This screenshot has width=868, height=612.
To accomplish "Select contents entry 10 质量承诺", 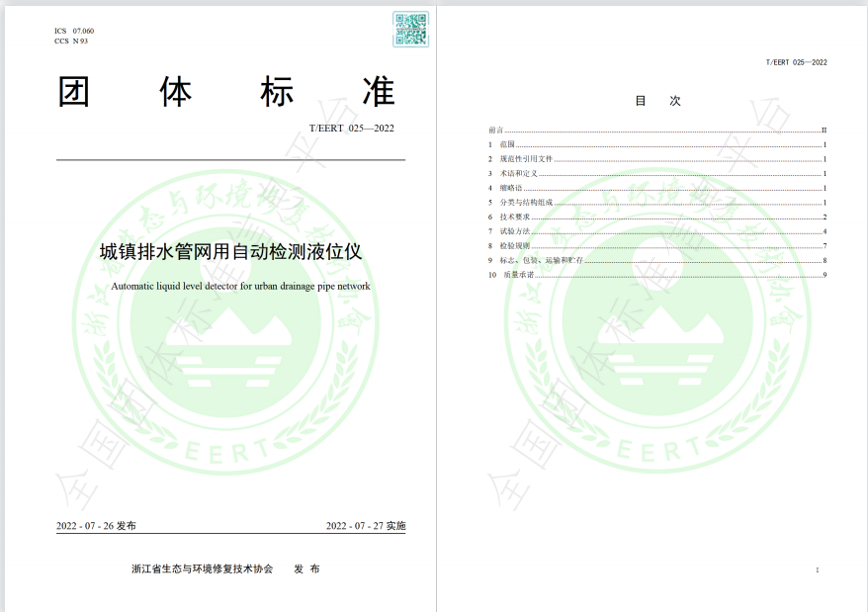I will (657, 274).
